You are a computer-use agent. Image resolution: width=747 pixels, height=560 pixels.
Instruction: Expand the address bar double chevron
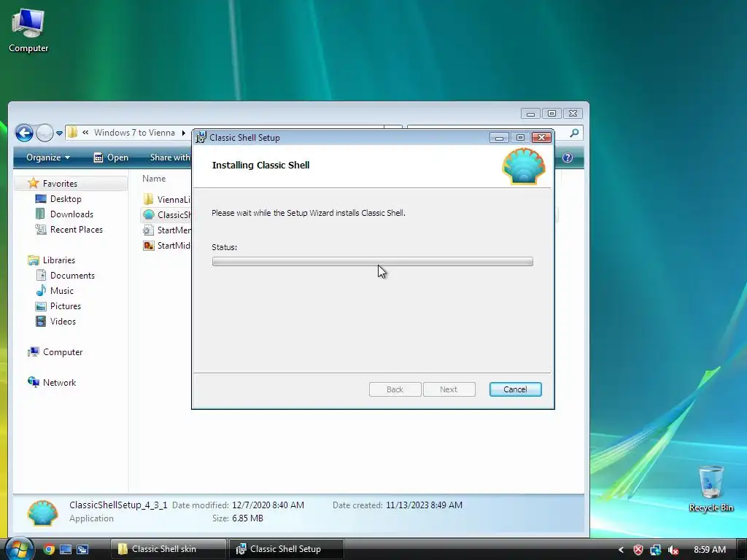coord(85,133)
